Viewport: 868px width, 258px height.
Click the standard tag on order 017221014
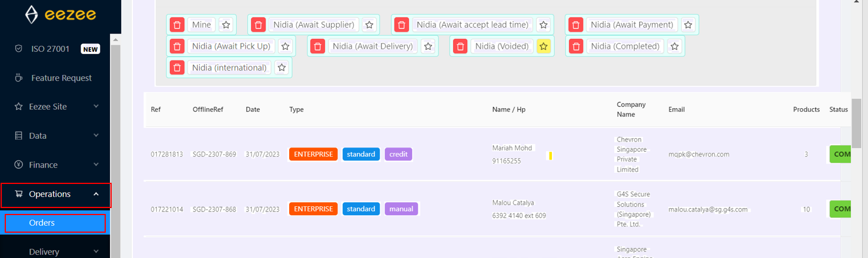(361, 209)
